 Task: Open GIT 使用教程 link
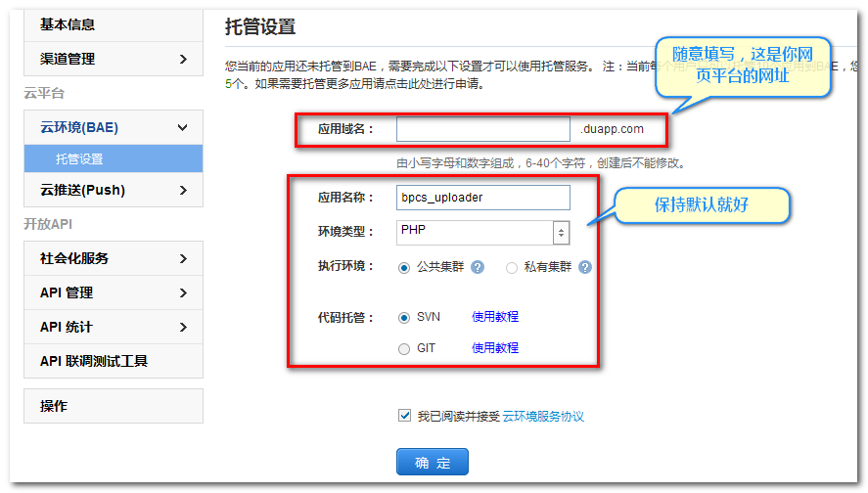(495, 347)
